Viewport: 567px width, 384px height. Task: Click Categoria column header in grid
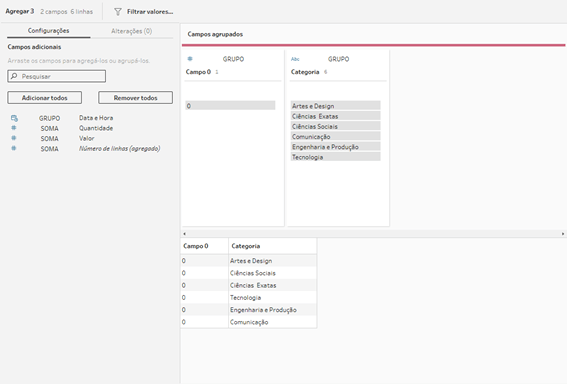click(272, 246)
